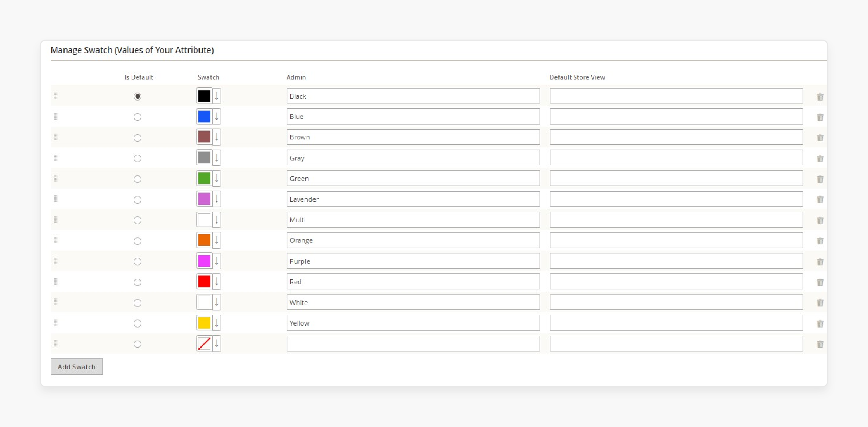Screen dimensions: 868x427
Task: Delete the Yellow swatch row
Action: tap(820, 324)
